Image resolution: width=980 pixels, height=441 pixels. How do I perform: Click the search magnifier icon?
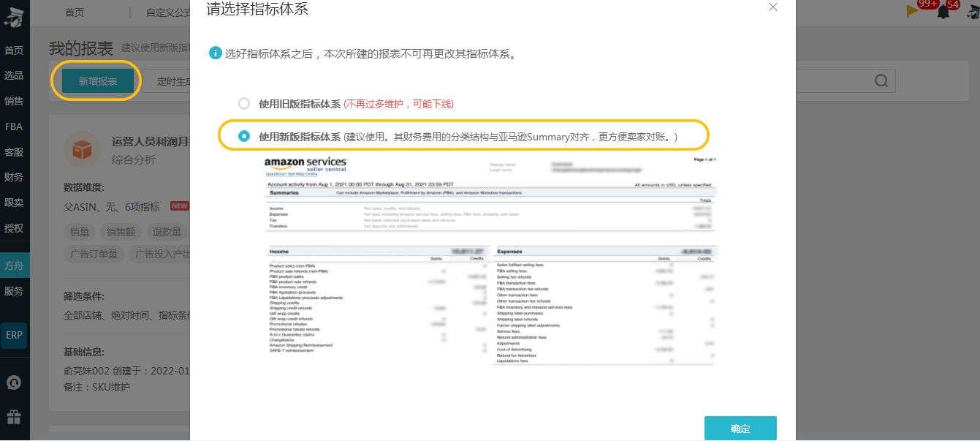point(882,81)
